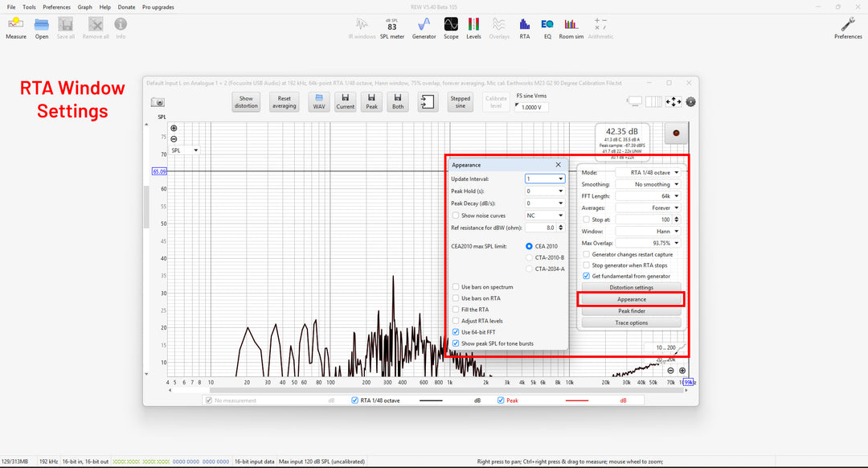Click the RTA record button
This screenshot has width=868, height=468.
point(676,133)
